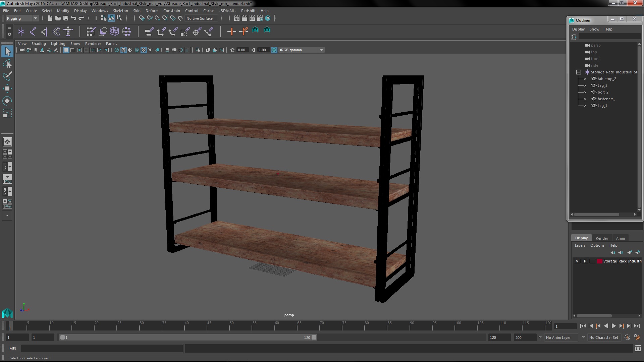The height and width of the screenshot is (362, 644).
Task: Click snap to grids icon
Action: pos(142,18)
